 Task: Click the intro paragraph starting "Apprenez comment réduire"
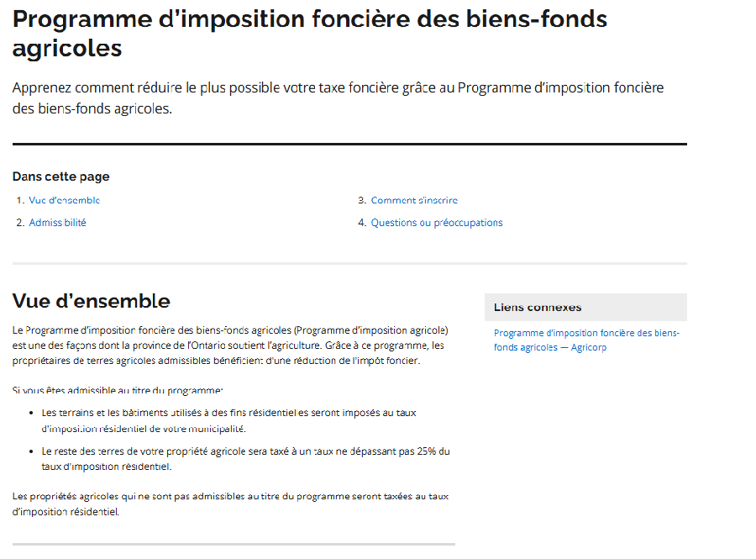click(x=338, y=98)
